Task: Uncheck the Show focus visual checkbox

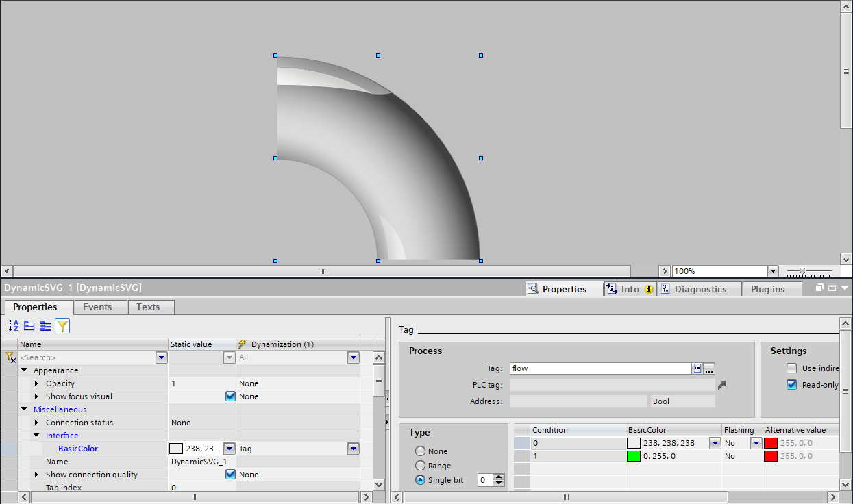Action: pos(230,396)
